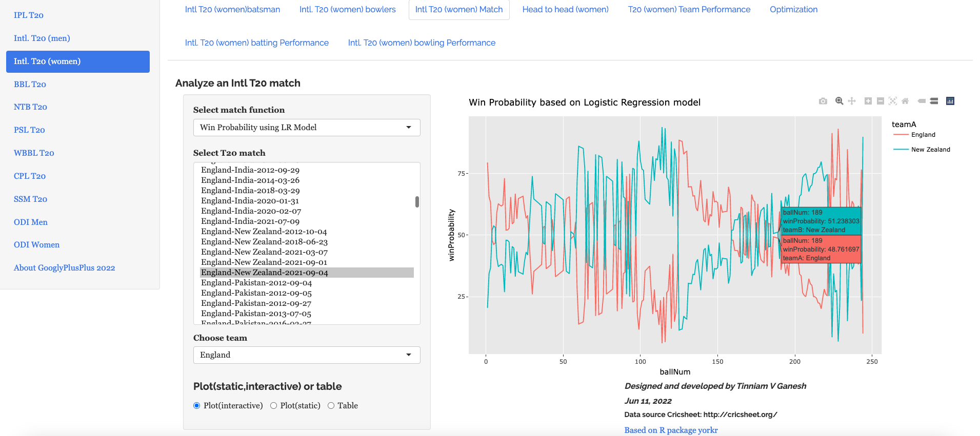Image resolution: width=980 pixels, height=436 pixels.
Task: Click the Autoscale plot icon
Action: [893, 101]
